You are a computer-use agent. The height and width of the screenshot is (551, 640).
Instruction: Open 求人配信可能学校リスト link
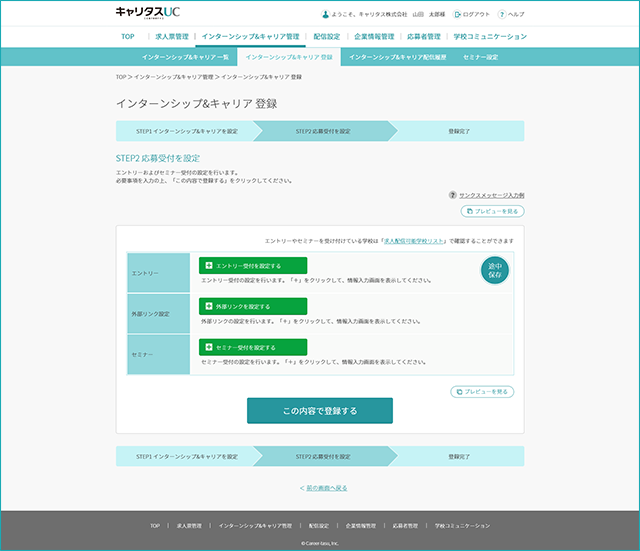tap(413, 241)
